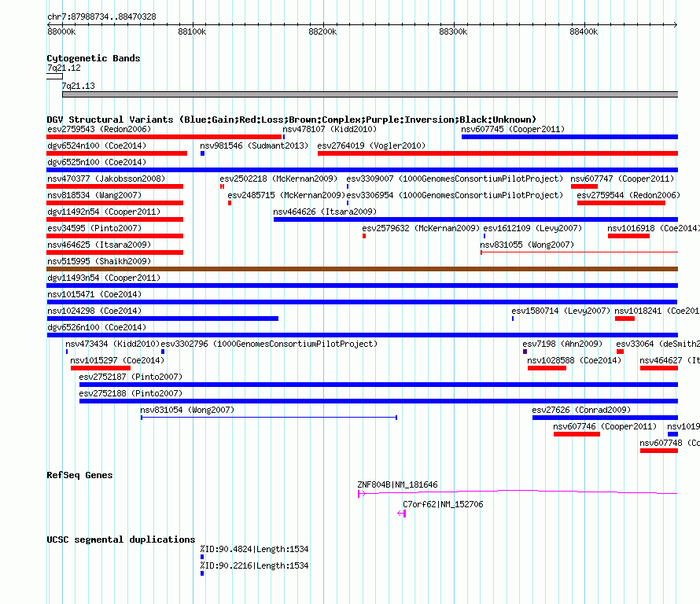Click nsv1024298 (Coe2014) label
The image size is (700, 604).
pos(94,311)
